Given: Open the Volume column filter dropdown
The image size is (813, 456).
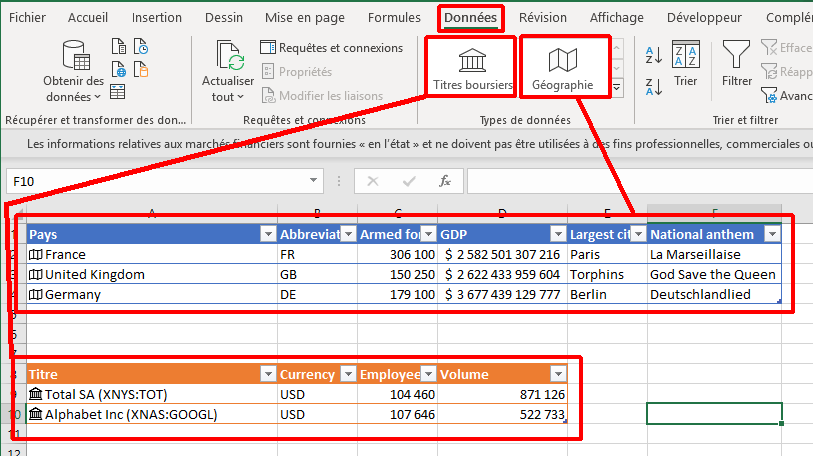Looking at the screenshot, I should click(x=558, y=374).
